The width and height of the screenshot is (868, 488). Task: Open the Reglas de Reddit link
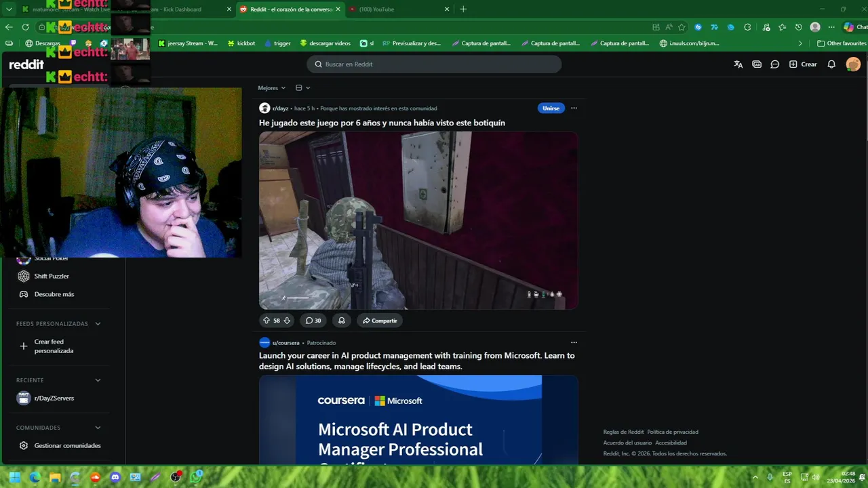pos(623,432)
